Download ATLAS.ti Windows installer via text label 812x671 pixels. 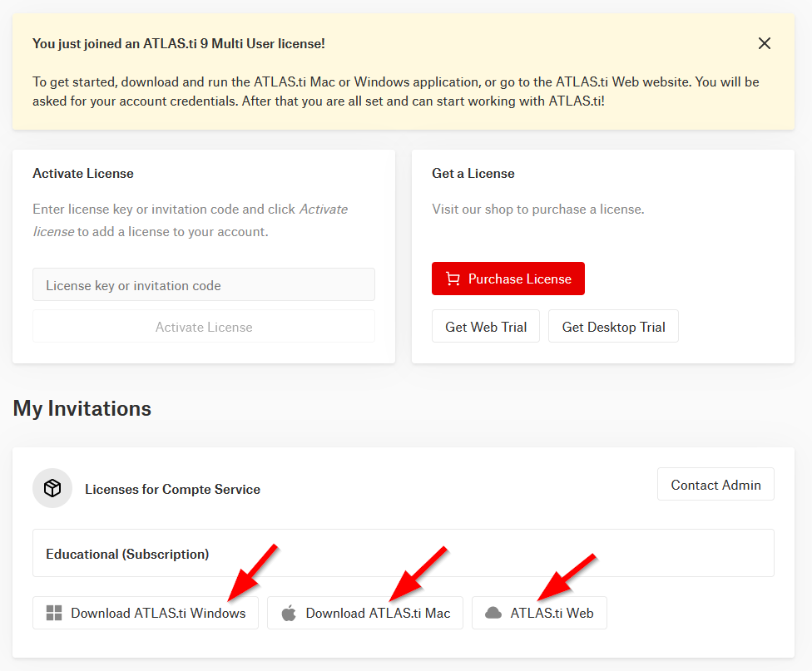(158, 614)
